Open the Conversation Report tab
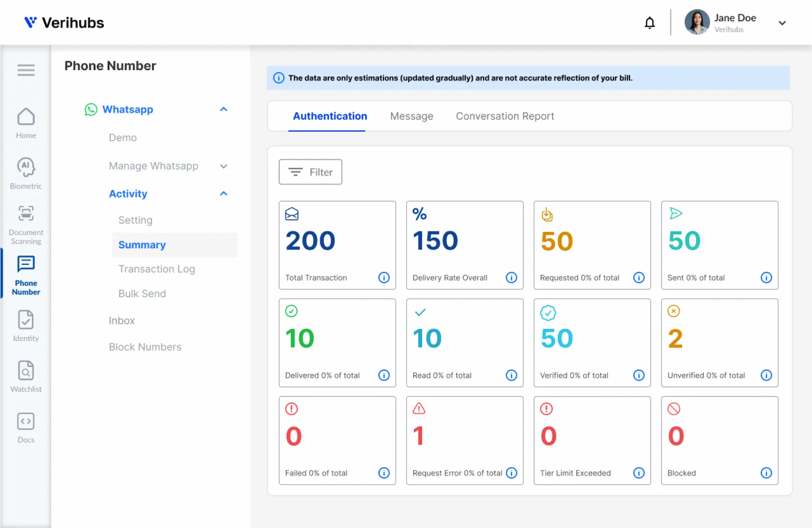812x528 pixels. (x=504, y=116)
